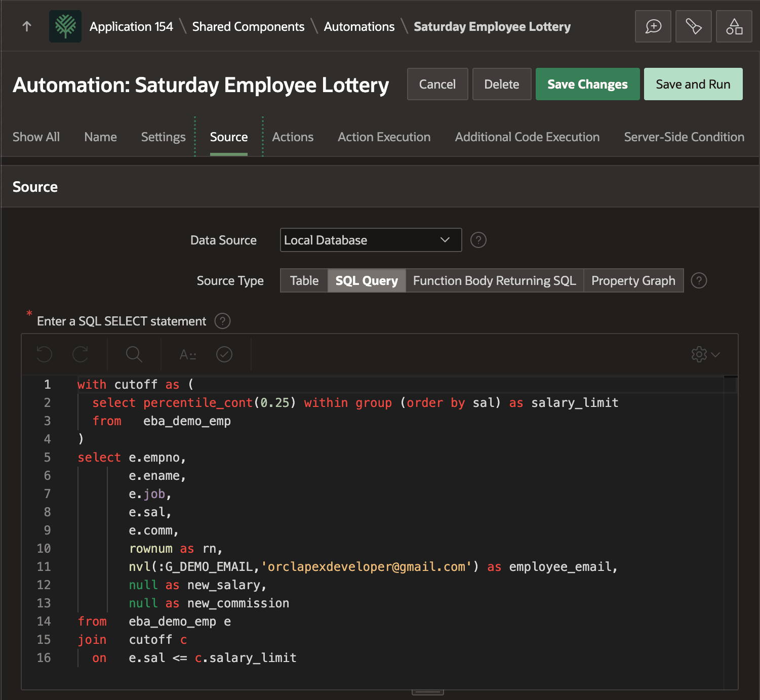This screenshot has height=700, width=760.
Task: Switch to the Settings tab
Action: pos(163,137)
